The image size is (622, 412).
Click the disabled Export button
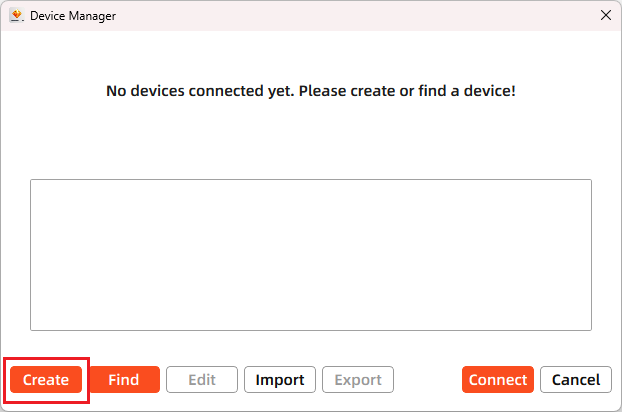pyautogui.click(x=358, y=380)
